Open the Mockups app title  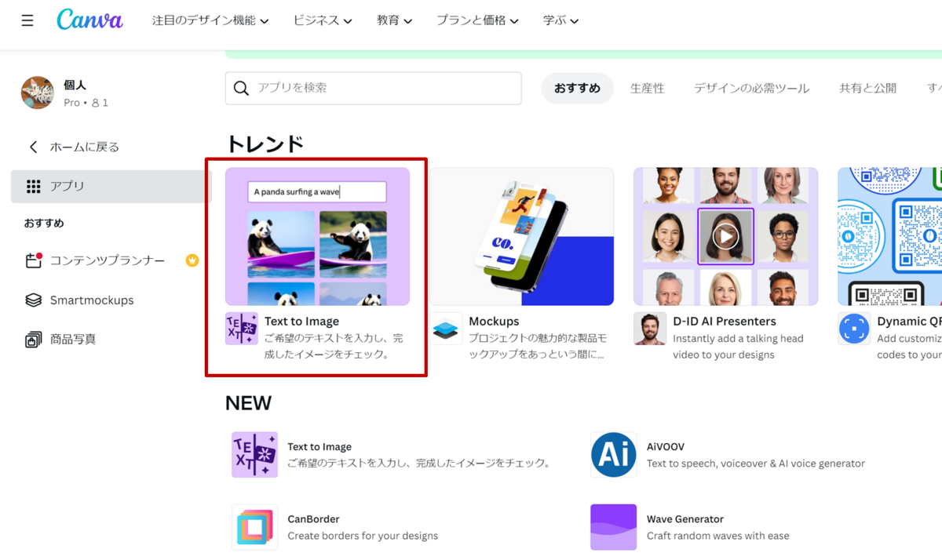click(x=494, y=322)
